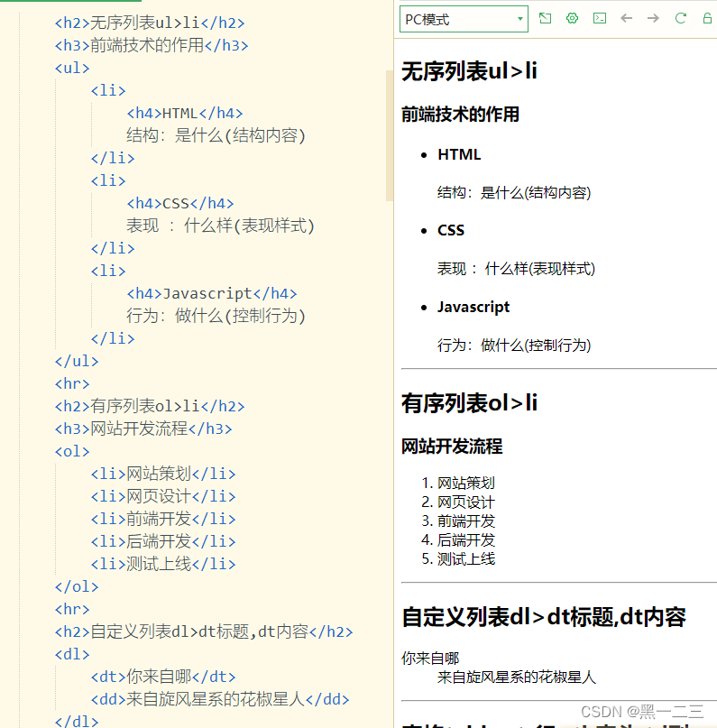Click the preview term 你来自哪
The height and width of the screenshot is (728, 717).
pos(430,658)
